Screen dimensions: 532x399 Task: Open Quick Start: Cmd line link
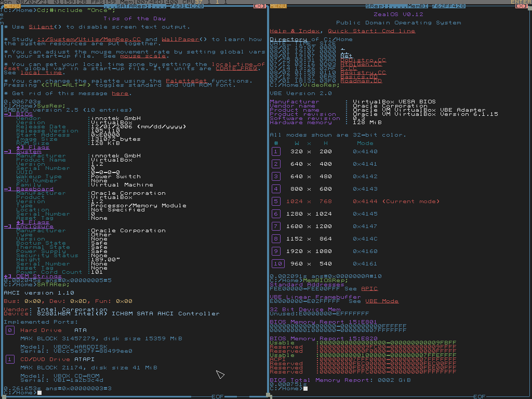[371, 31]
